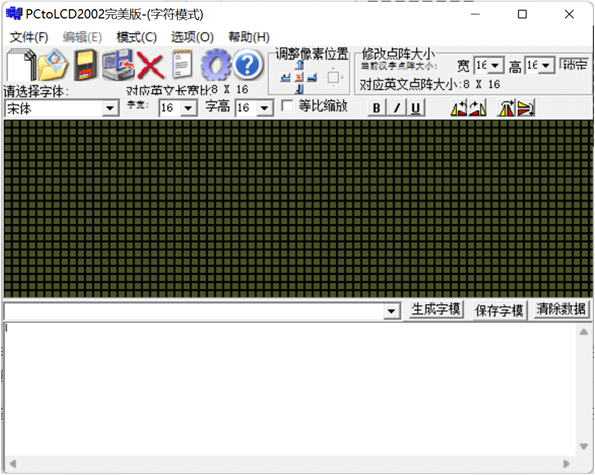Open the picture folder toolbar icon
595x475 pixels.
point(53,65)
